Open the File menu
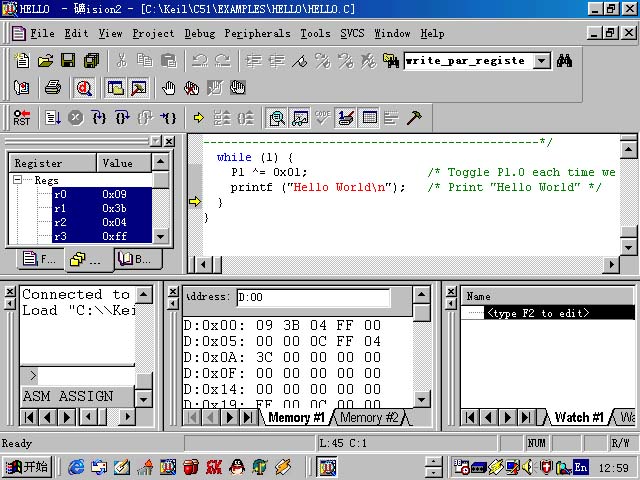 point(42,33)
